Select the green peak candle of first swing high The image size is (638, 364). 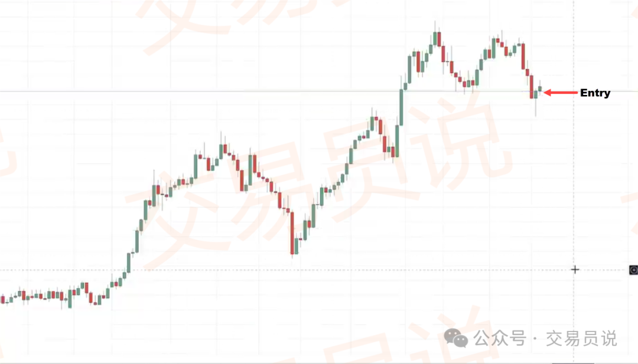pos(221,151)
